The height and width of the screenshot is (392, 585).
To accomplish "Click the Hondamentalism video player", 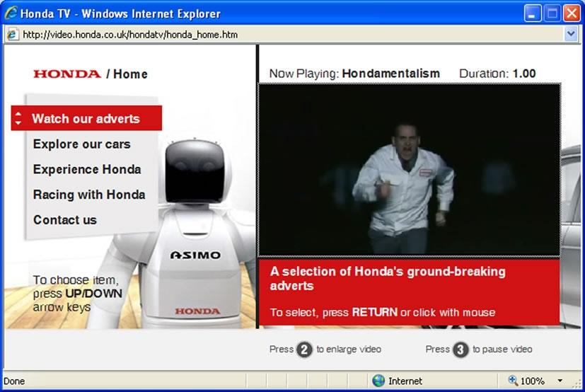I will (409, 170).
